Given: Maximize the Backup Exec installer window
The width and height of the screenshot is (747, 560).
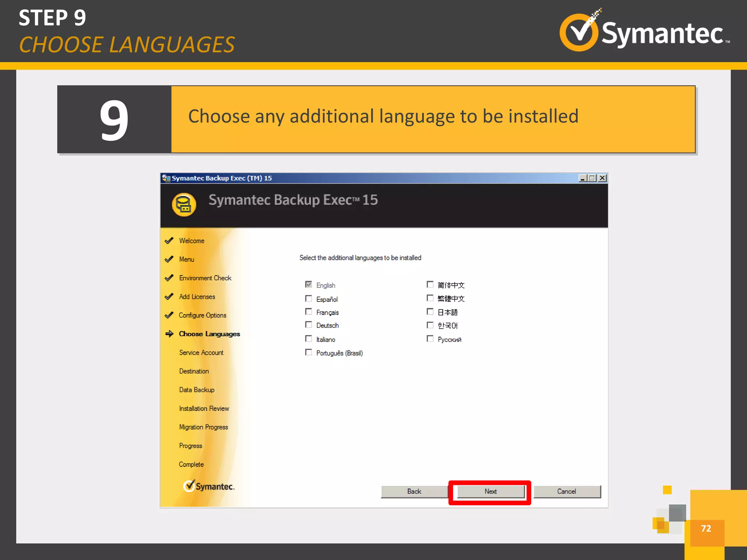Looking at the screenshot, I should pyautogui.click(x=592, y=178).
